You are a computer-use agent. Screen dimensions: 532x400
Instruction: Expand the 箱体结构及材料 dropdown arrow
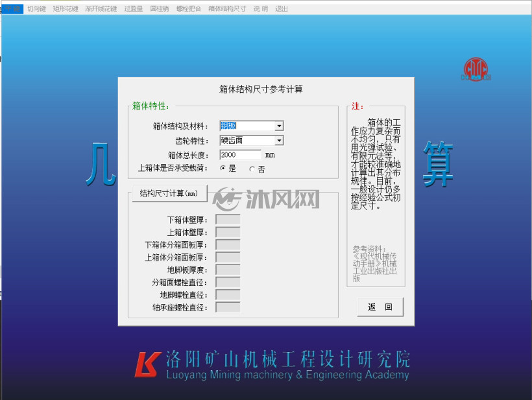pos(279,126)
